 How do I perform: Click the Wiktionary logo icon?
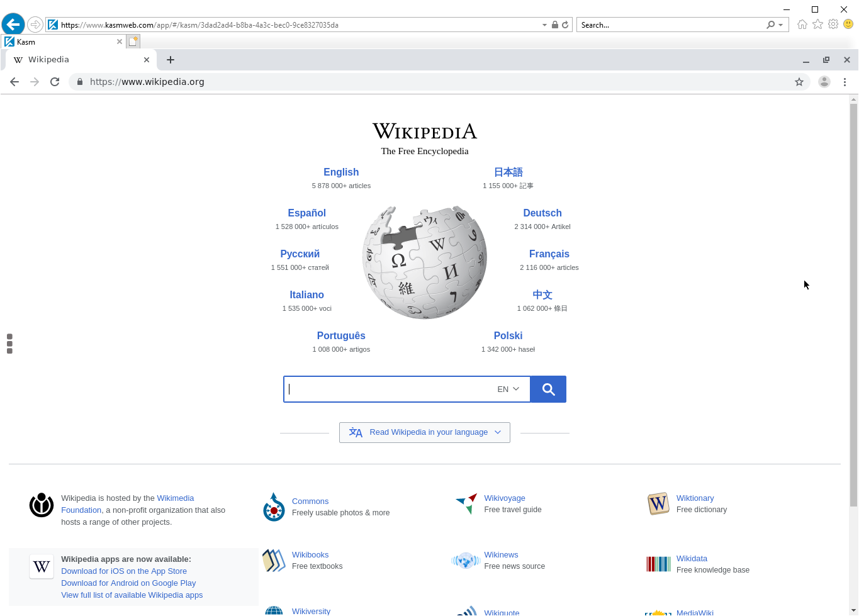point(658,503)
